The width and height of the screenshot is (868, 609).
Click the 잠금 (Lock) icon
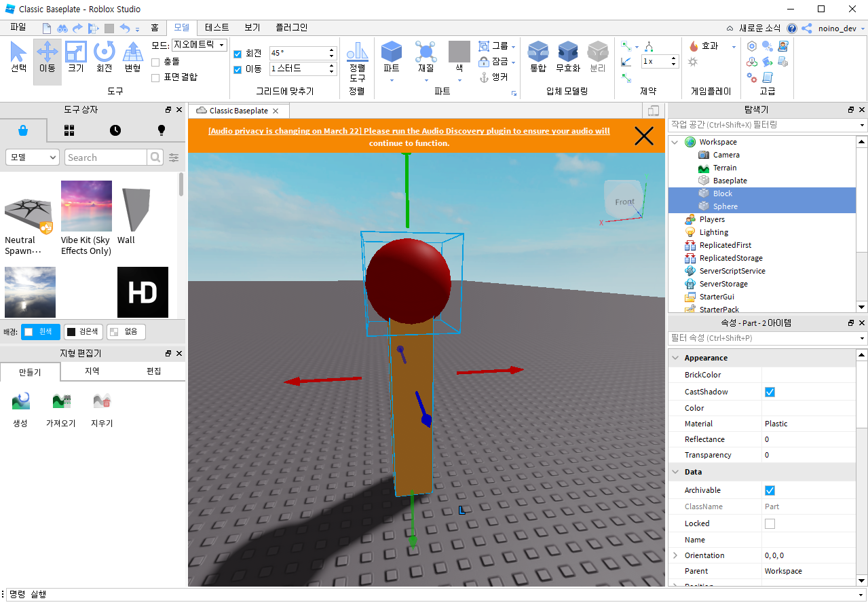(484, 62)
